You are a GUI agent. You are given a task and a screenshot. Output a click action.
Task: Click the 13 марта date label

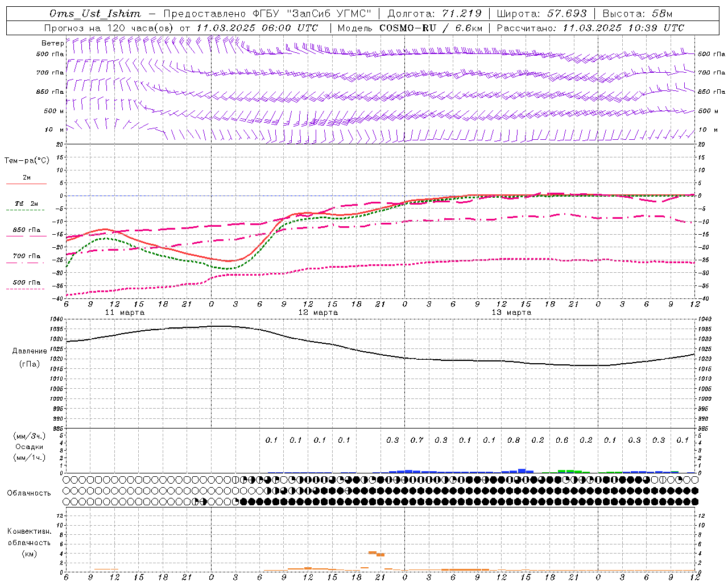tap(511, 313)
